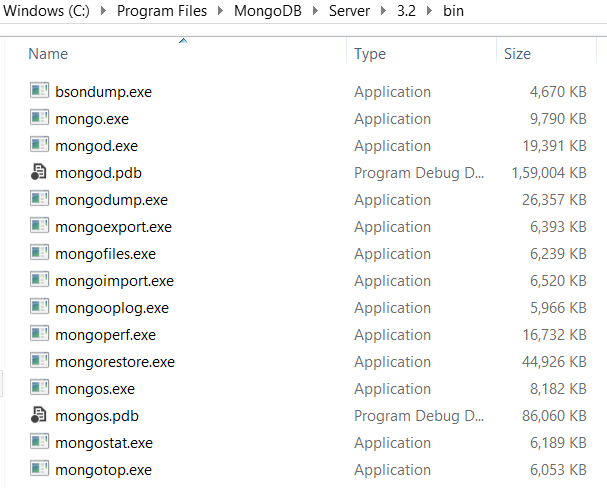Select the mongooplog.exe icon

point(39,306)
